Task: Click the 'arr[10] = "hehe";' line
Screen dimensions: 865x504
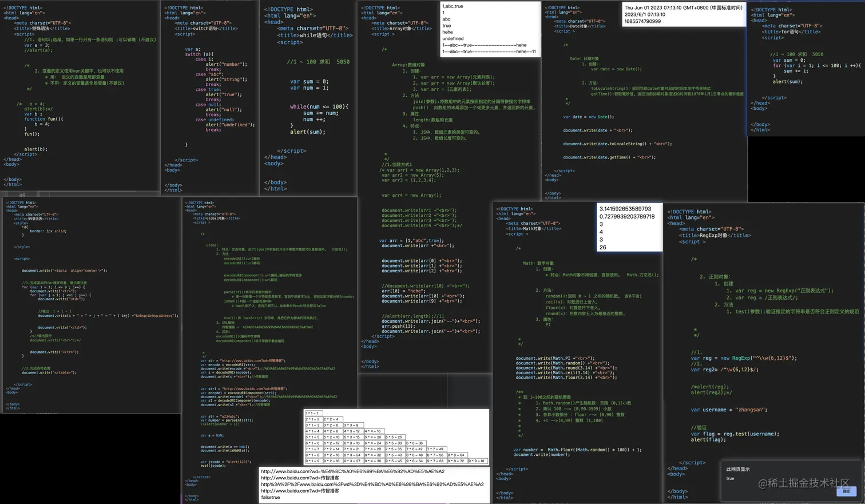Action: 404,291
